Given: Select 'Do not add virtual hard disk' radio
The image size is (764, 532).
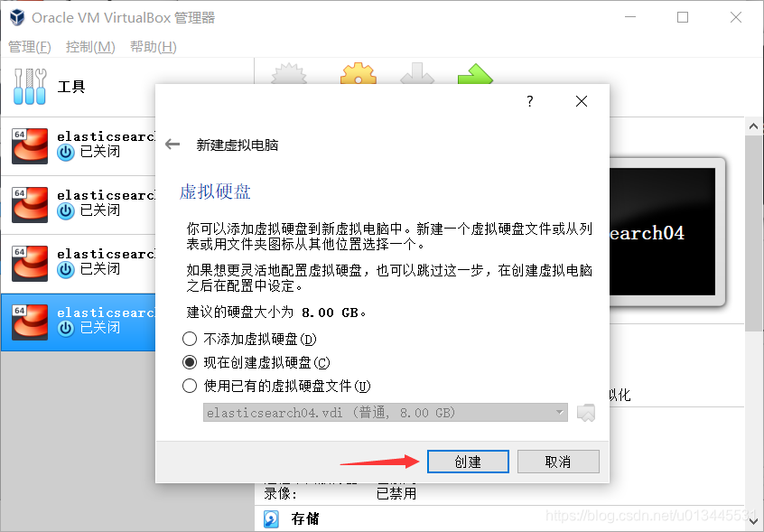Looking at the screenshot, I should click(x=189, y=339).
